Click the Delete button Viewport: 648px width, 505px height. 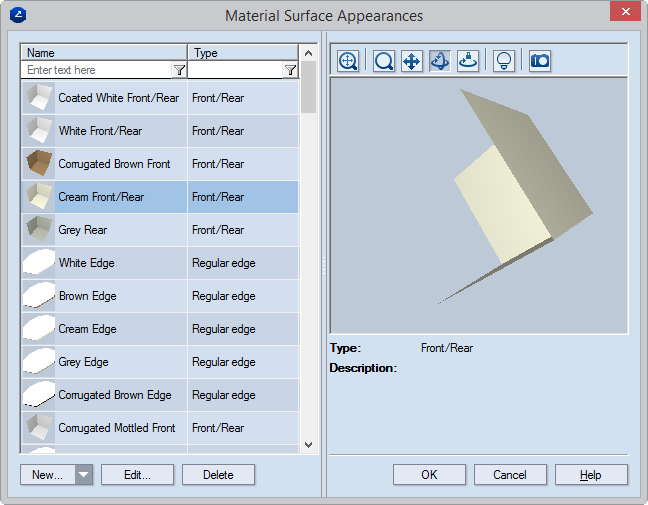218,474
